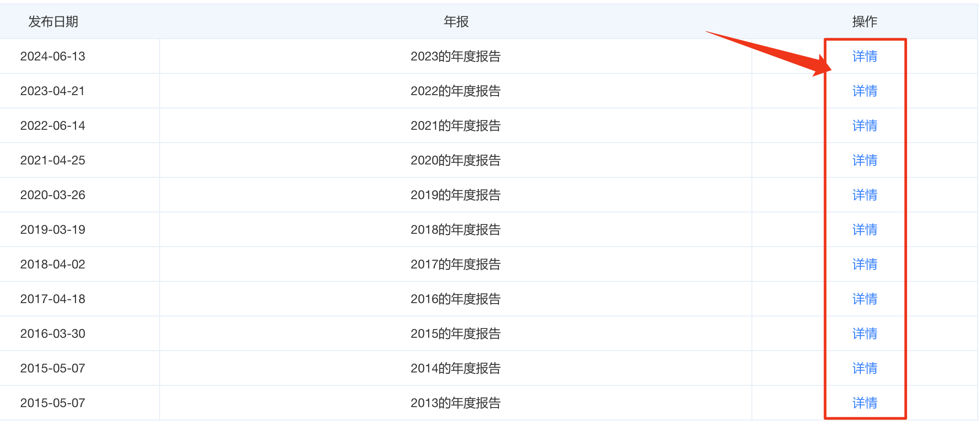Select the 2017-04-18 date cell

tap(52, 299)
